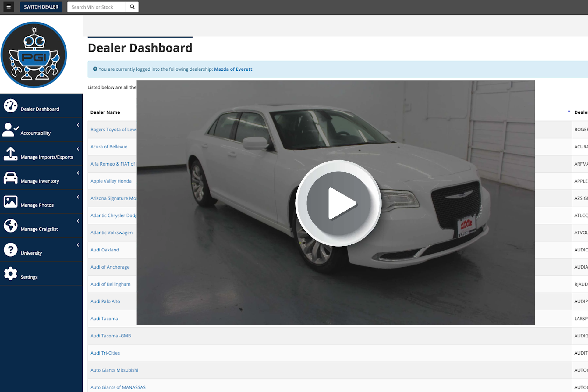Expand the Accountability submenu chevron
Image resolution: width=588 pixels, height=392 pixels.
78,125
